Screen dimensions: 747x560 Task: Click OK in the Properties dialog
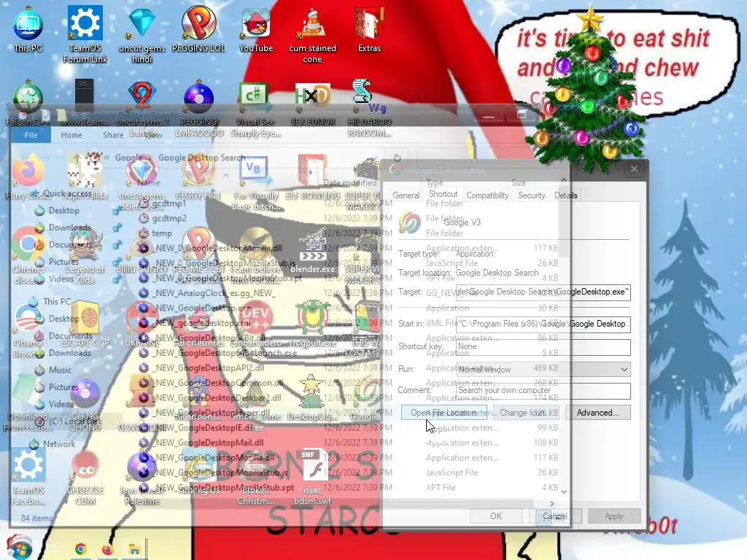point(496,516)
